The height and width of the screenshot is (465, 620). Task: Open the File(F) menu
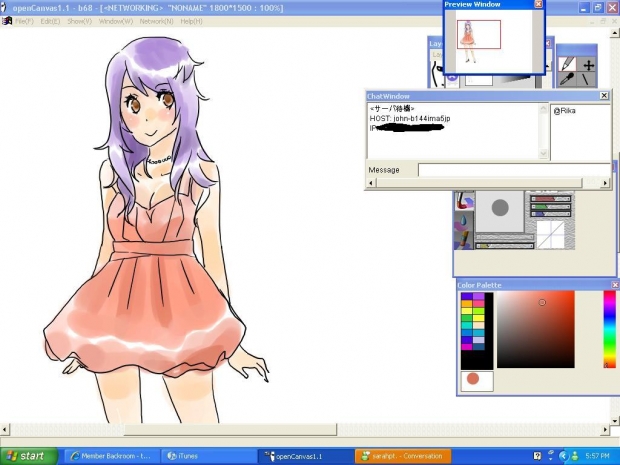click(24, 21)
